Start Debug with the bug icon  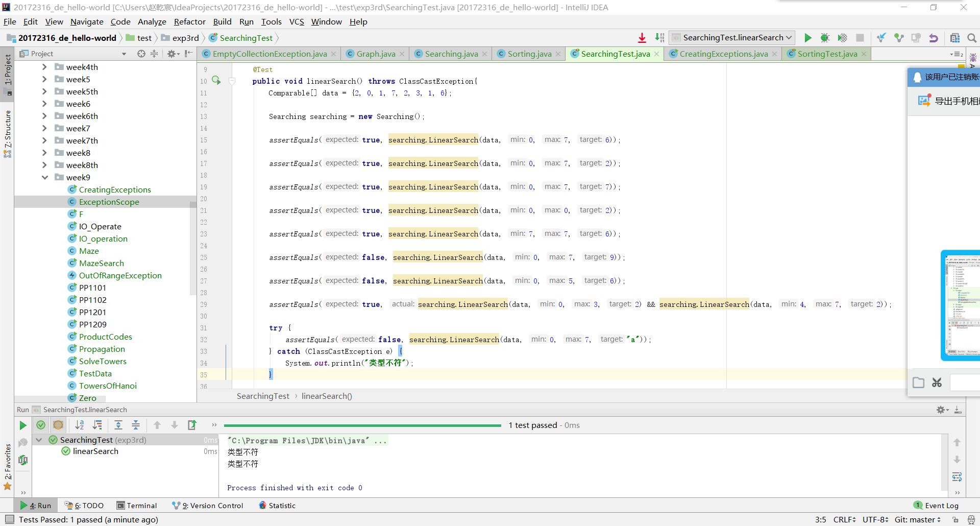[x=825, y=38]
